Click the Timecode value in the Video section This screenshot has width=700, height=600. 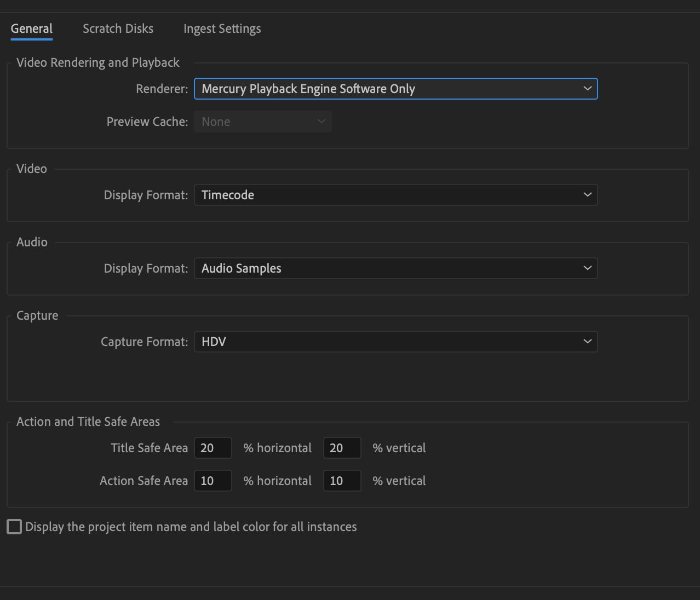click(x=227, y=194)
